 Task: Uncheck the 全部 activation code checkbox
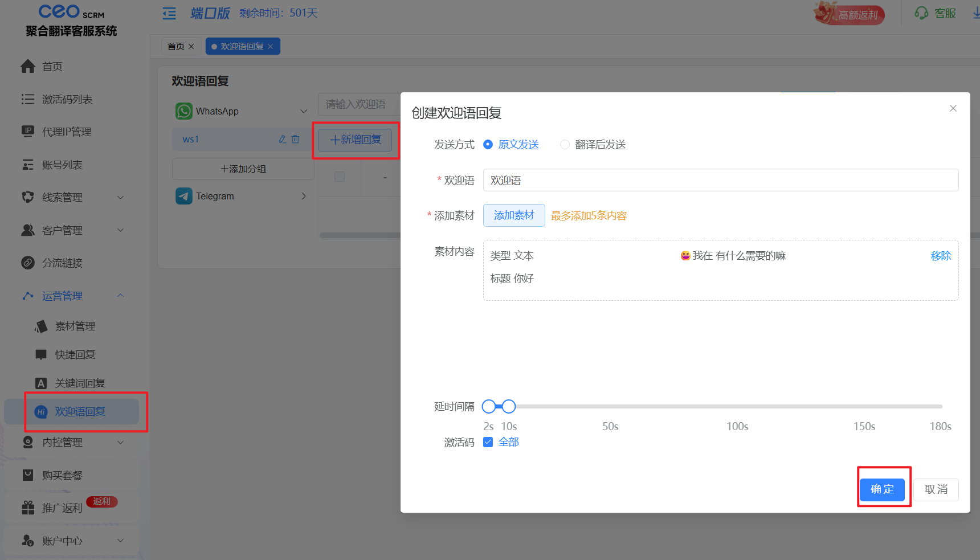(x=488, y=442)
